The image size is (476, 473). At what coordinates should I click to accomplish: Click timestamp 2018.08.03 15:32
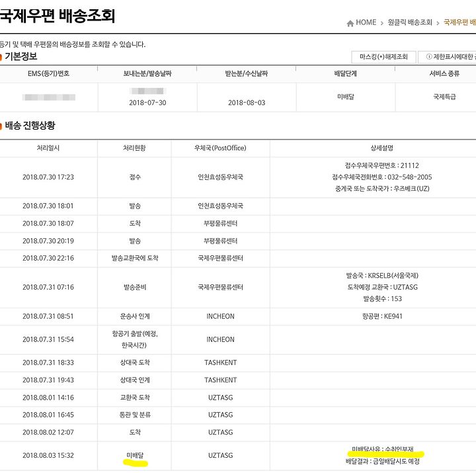coord(48,455)
